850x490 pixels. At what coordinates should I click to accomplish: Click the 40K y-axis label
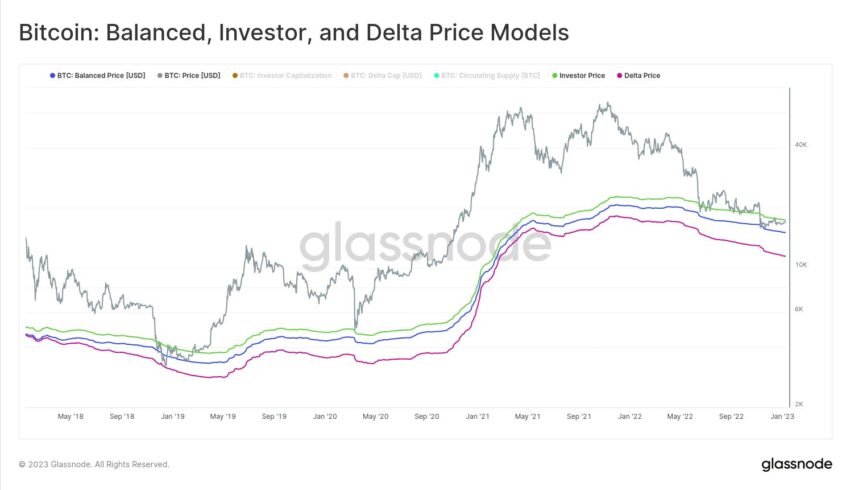801,145
